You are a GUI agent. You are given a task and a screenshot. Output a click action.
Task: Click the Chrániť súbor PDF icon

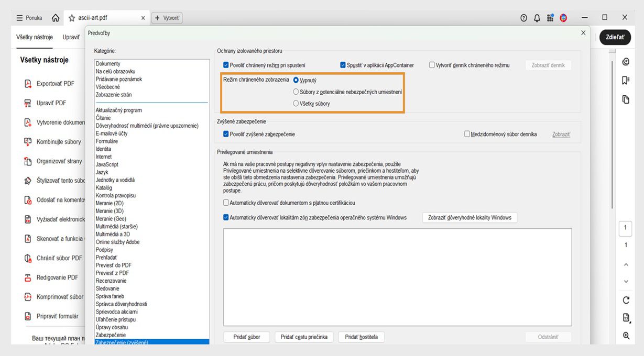pos(28,258)
